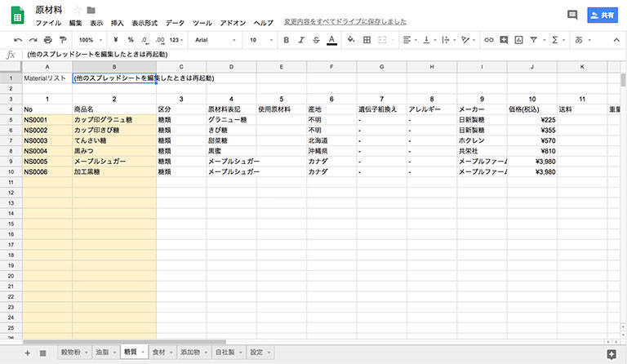627x364 pixels.
Task: Open the font size dropdown
Action: coord(261,39)
